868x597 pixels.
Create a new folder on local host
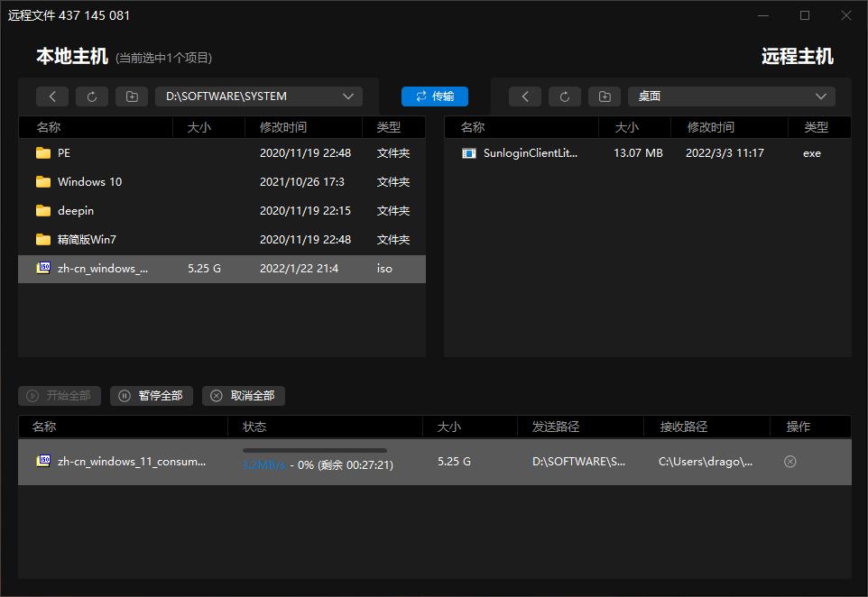click(x=131, y=96)
